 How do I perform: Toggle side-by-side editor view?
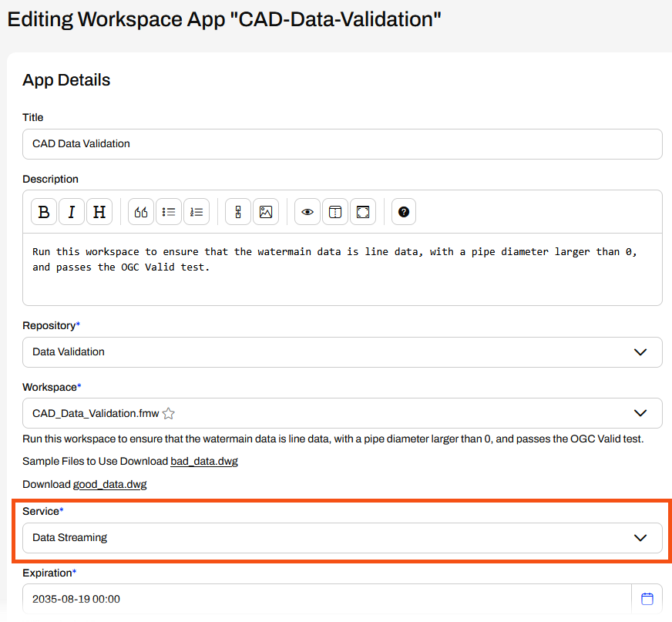point(335,212)
